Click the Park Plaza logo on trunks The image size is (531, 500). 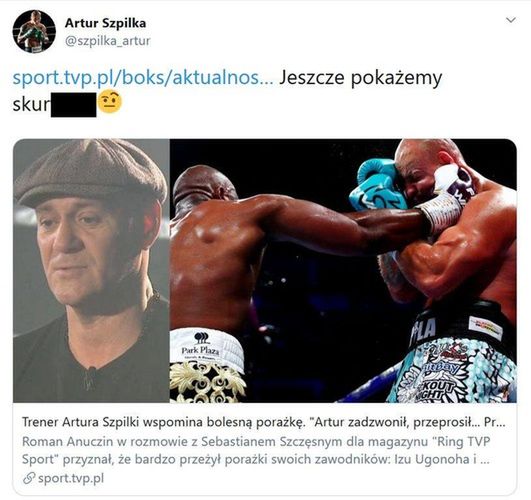pos(200,345)
